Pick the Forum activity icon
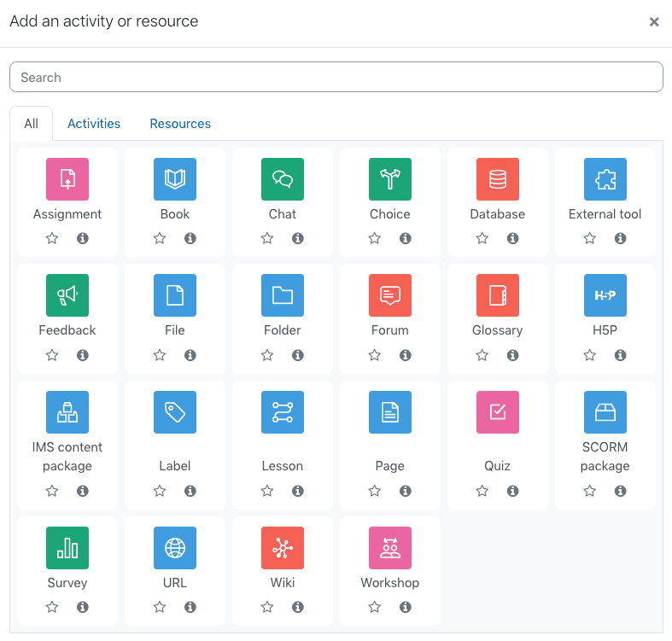The height and width of the screenshot is (641, 672). tap(389, 295)
